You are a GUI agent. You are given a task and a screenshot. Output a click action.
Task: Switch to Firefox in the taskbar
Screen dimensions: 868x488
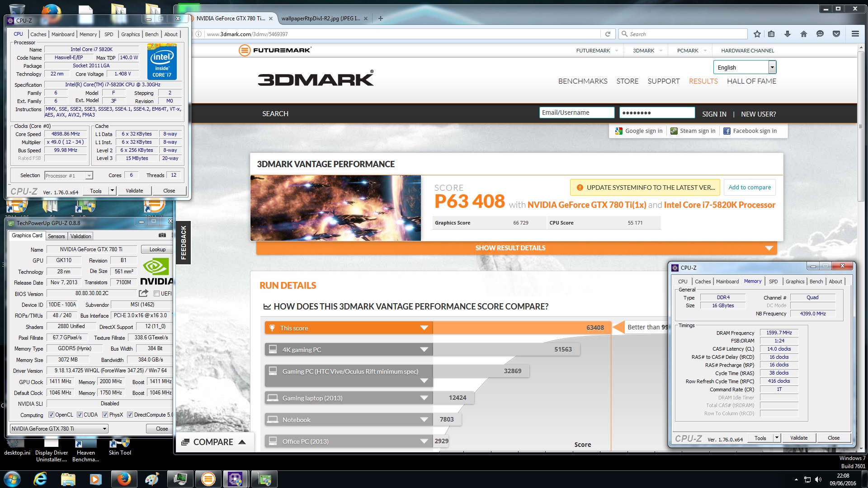pos(123,479)
